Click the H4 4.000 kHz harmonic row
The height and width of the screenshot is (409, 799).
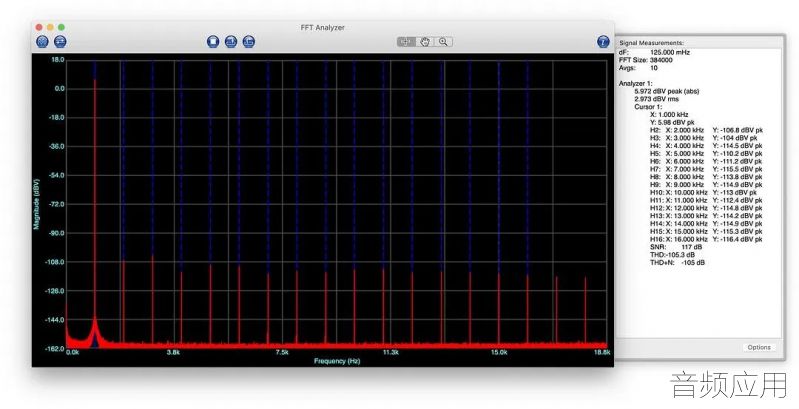706,146
